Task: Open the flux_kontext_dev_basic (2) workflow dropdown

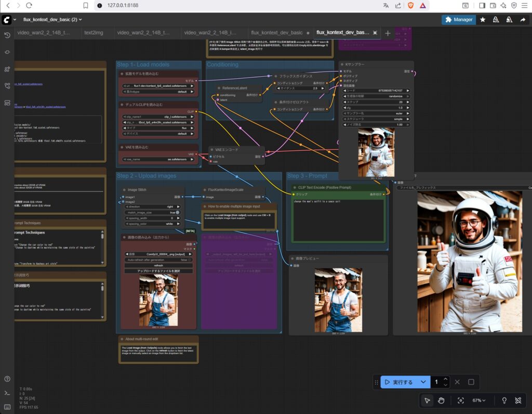Action: click(x=52, y=20)
